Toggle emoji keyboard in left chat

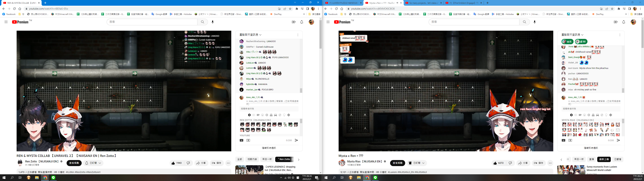[241, 140]
